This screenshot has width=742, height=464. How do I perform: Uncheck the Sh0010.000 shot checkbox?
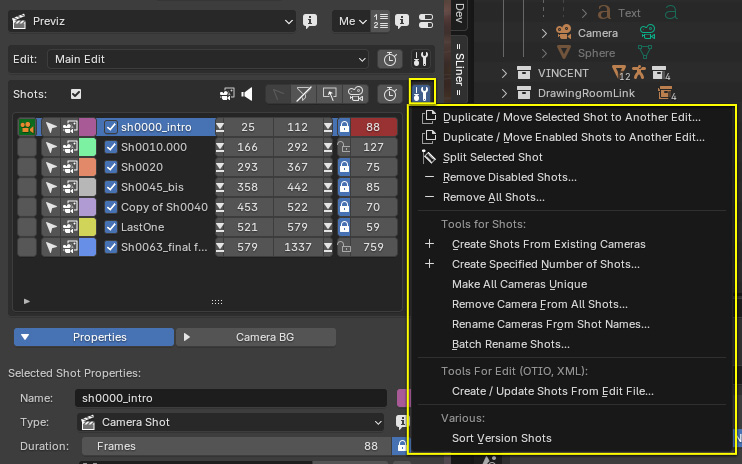click(x=111, y=147)
